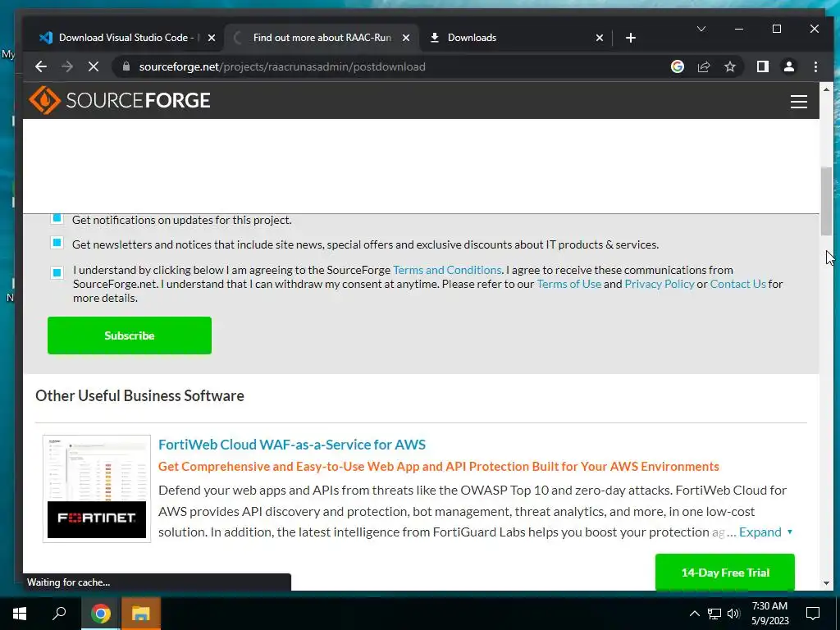The height and width of the screenshot is (630, 840).
Task: Click the scrollbar up arrow
Action: (x=827, y=89)
